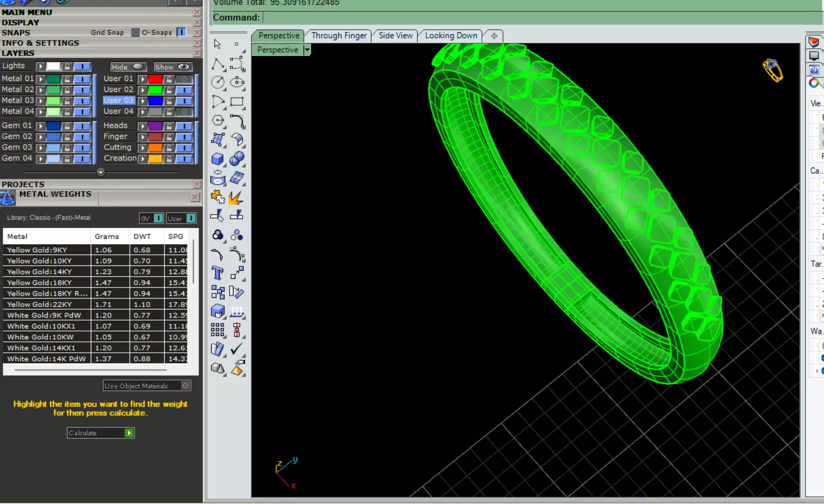
Task: Click the Join puzzle piece icon
Action: [x=218, y=197]
